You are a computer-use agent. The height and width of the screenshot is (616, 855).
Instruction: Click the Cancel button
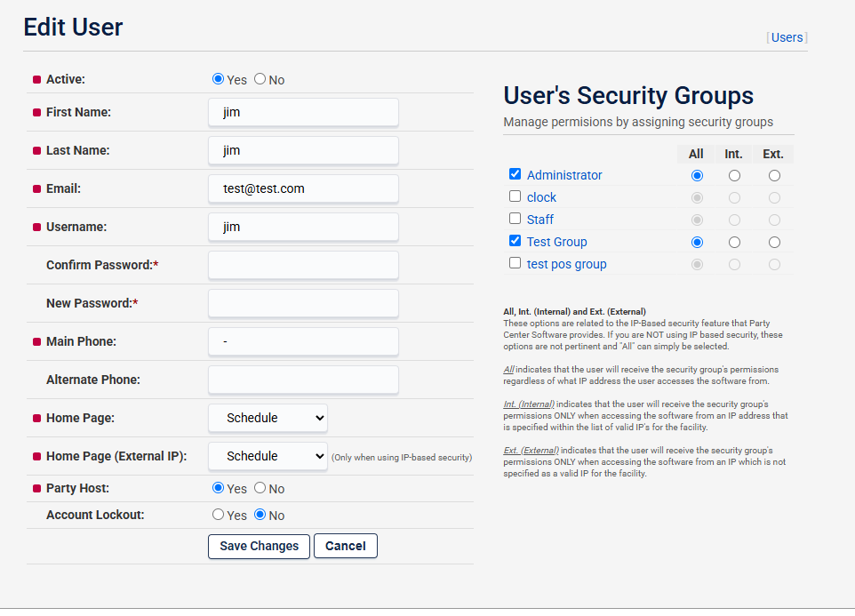pyautogui.click(x=346, y=547)
